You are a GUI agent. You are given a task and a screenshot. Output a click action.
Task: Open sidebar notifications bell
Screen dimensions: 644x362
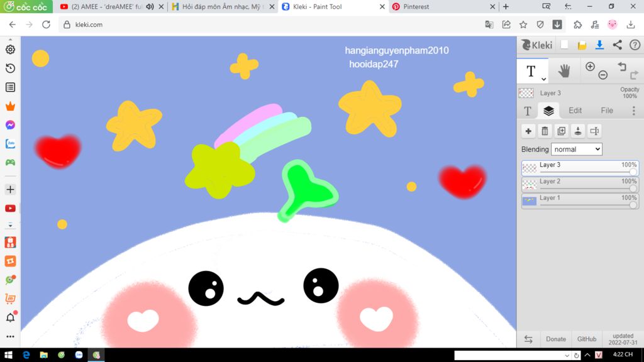[x=11, y=317]
